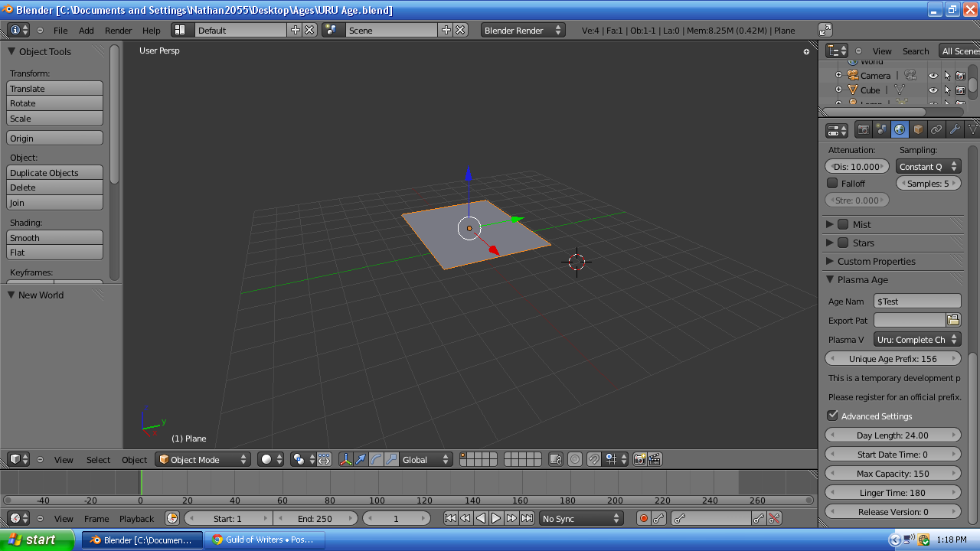
Task: Click the 'Delete keyframe' crossed key icon
Action: click(774, 518)
